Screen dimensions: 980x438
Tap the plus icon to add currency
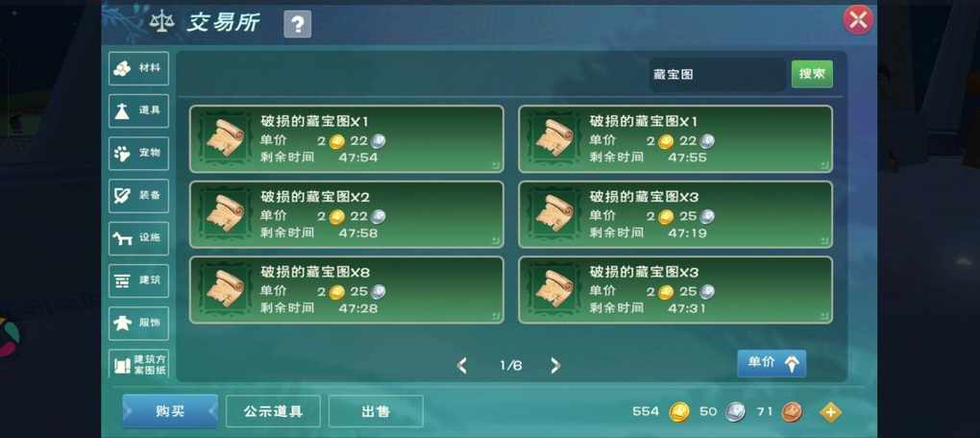point(831,412)
